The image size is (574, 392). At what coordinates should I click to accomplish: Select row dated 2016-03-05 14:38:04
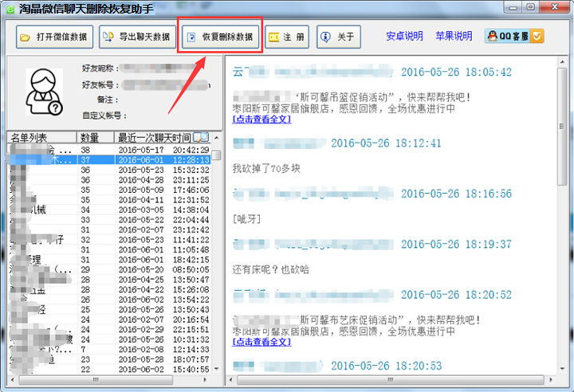pyautogui.click(x=109, y=210)
